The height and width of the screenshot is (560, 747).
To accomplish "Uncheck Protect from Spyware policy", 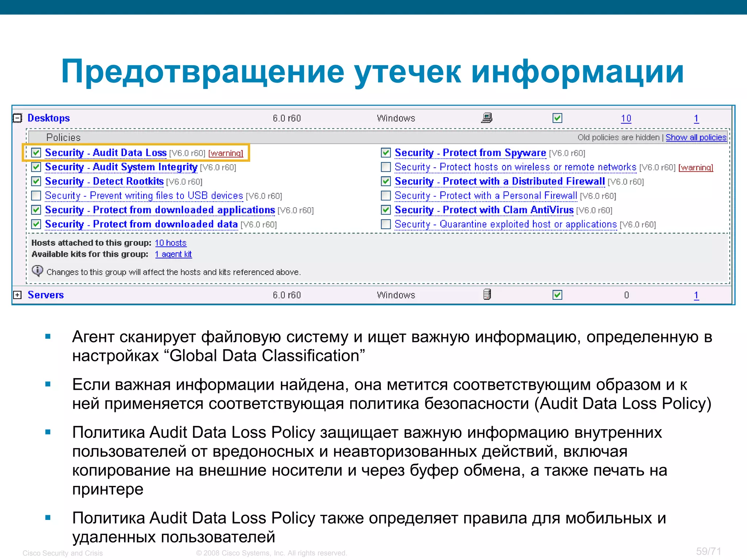I will [x=386, y=153].
